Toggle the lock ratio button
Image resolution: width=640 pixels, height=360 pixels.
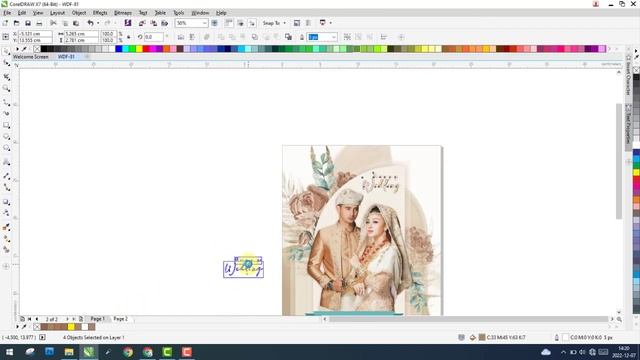pos(129,37)
